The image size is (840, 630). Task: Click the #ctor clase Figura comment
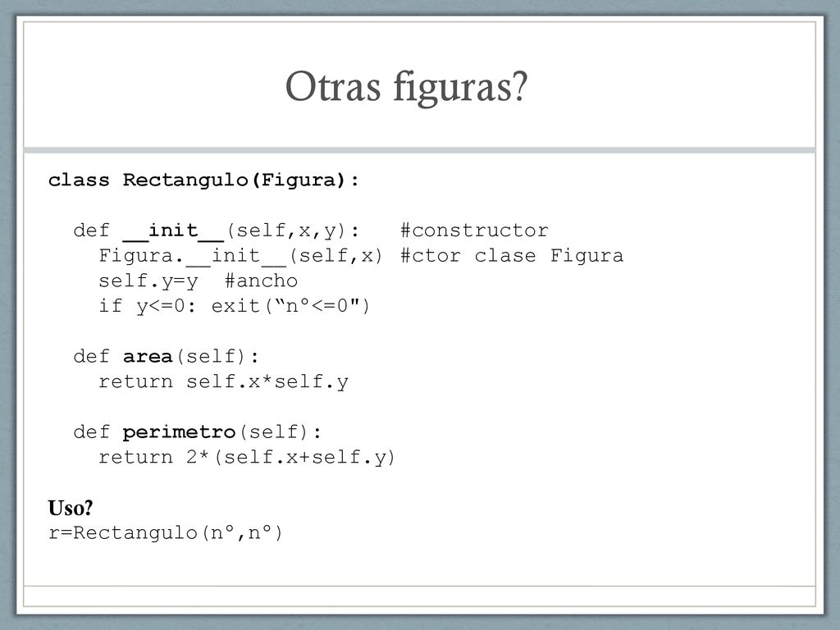pyautogui.click(x=512, y=256)
